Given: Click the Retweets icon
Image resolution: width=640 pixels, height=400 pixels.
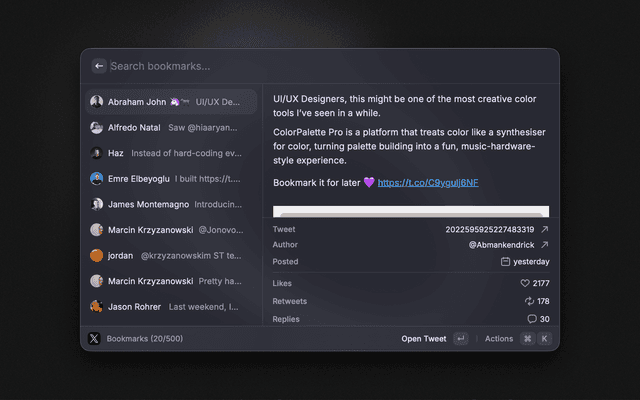Looking at the screenshot, I should point(529,301).
